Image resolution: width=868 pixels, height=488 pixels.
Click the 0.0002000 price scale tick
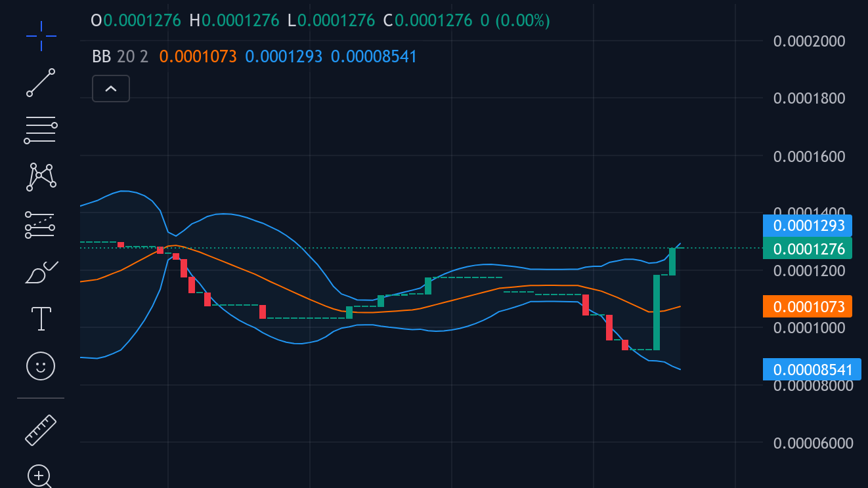[x=809, y=41]
